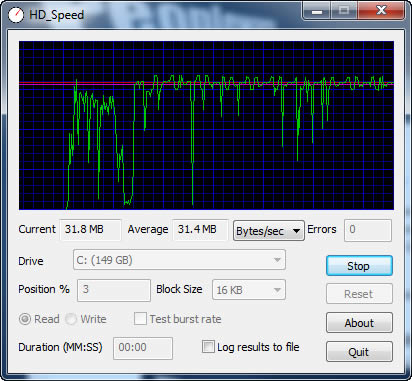Open the Drive selection combo box
Image resolution: width=412 pixels, height=381 pixels.
tap(179, 260)
